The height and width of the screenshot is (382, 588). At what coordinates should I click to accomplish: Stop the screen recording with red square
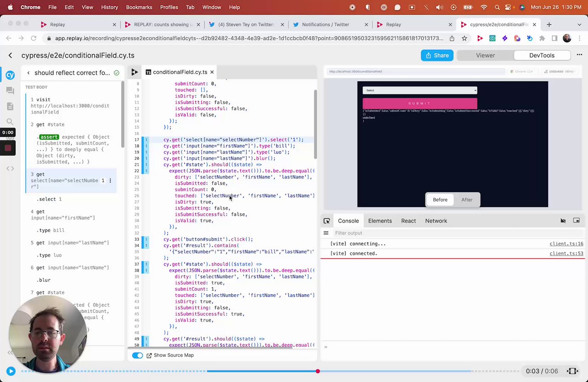click(x=8, y=148)
